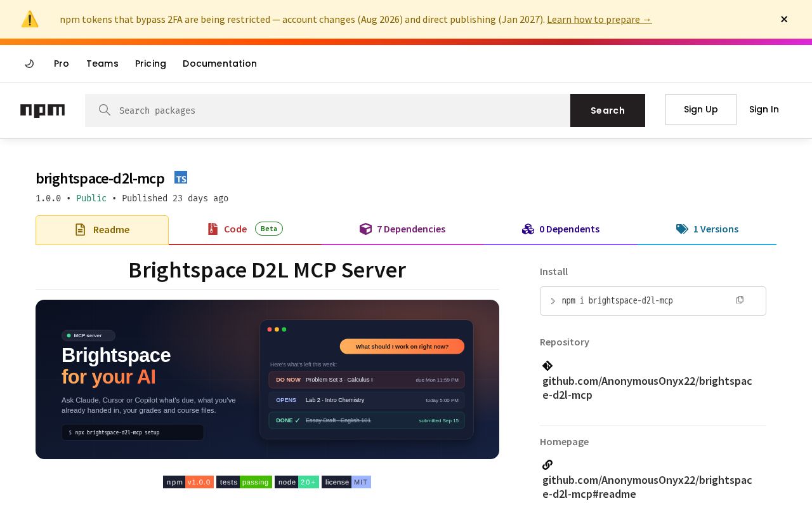Image resolution: width=812 pixels, height=508 pixels.
Task: Click the Sign In link
Action: pyautogui.click(x=764, y=109)
